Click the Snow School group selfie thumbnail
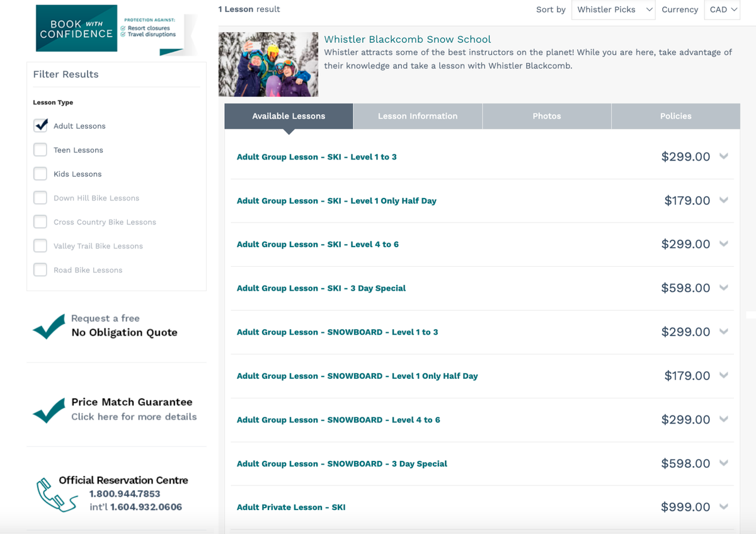The height and width of the screenshot is (534, 756). point(268,64)
